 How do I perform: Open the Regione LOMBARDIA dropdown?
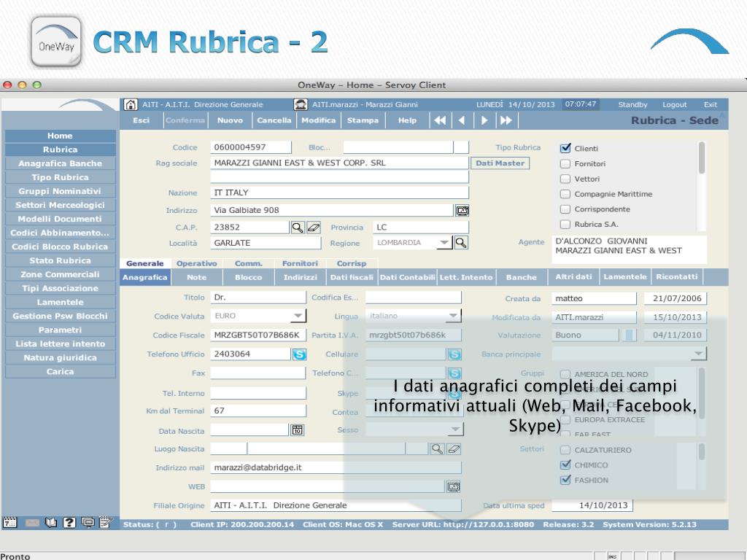click(x=444, y=243)
